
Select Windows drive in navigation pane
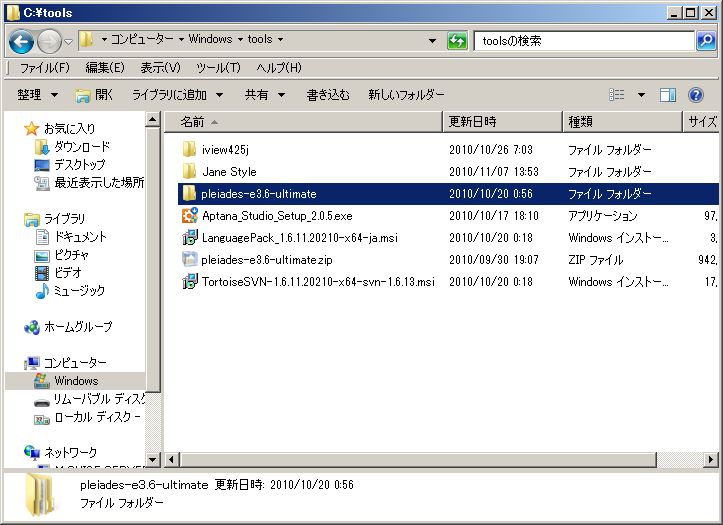(x=76, y=381)
